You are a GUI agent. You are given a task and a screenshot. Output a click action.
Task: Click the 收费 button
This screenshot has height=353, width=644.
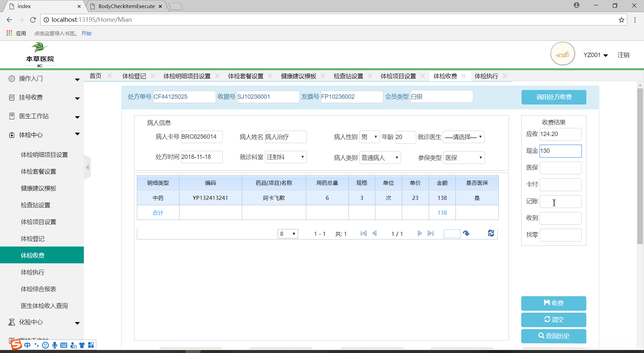point(553,303)
